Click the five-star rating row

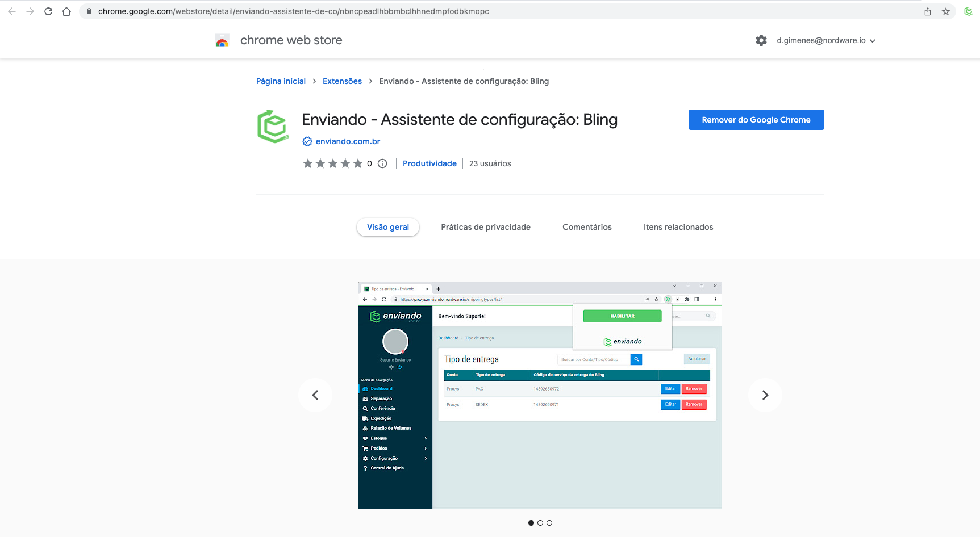[333, 163]
